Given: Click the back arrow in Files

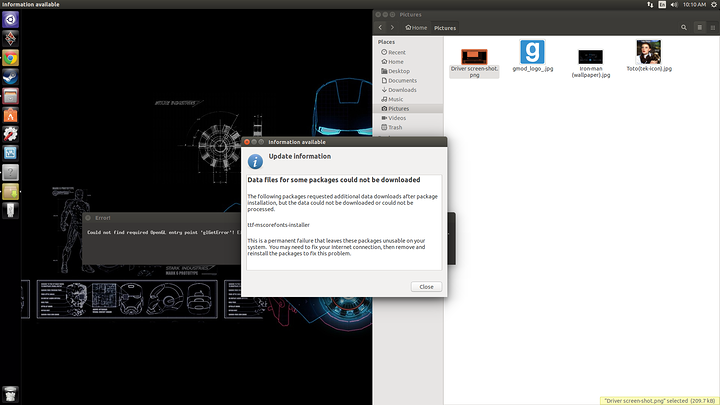Looking at the screenshot, I should [382, 28].
